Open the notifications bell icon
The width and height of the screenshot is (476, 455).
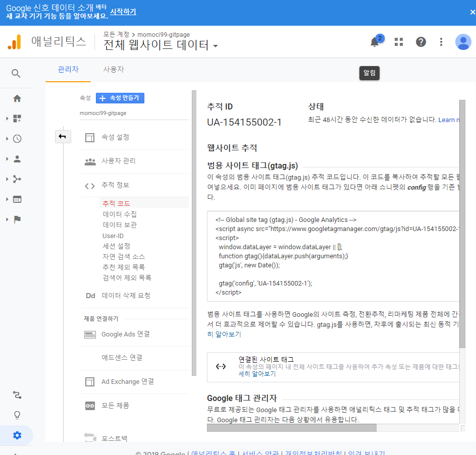click(375, 42)
